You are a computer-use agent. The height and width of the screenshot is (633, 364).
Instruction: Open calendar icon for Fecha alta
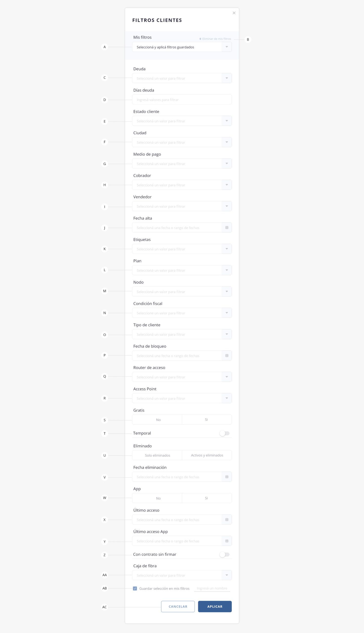tap(227, 227)
